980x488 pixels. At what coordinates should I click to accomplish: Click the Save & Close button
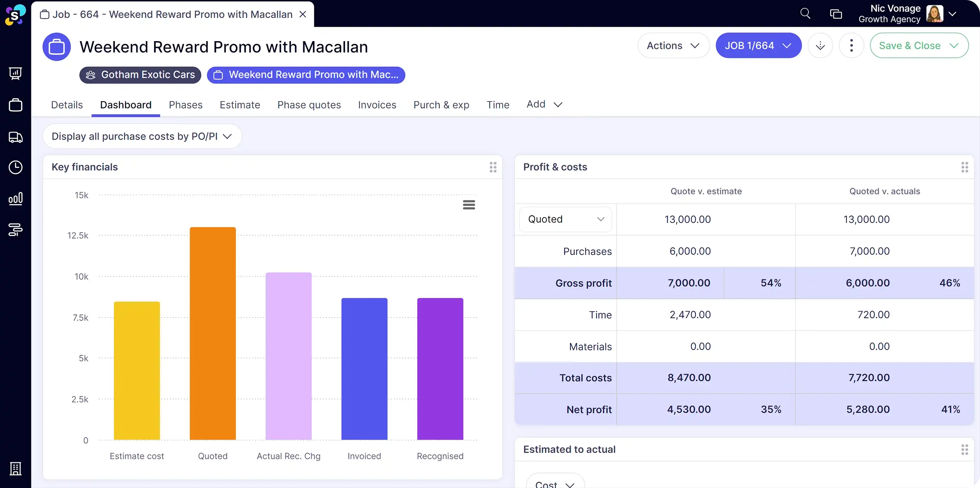(919, 45)
